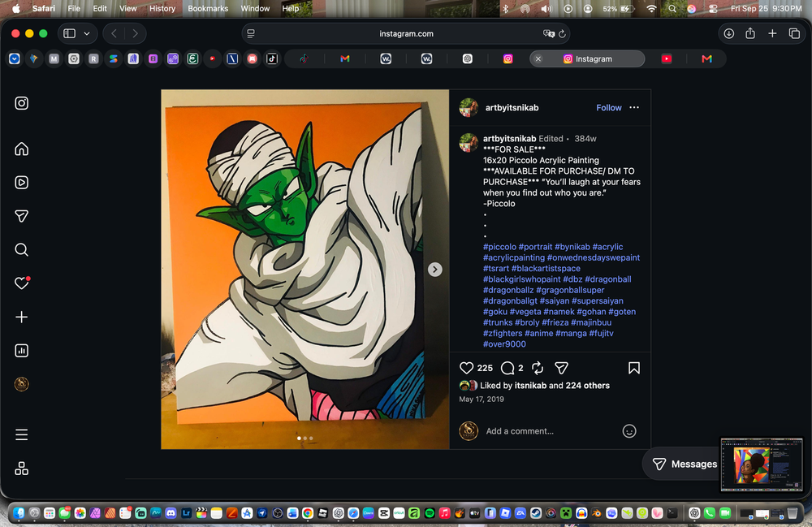The image size is (812, 527).
Task: Open itsnikab profile from likes line
Action: [530, 385]
